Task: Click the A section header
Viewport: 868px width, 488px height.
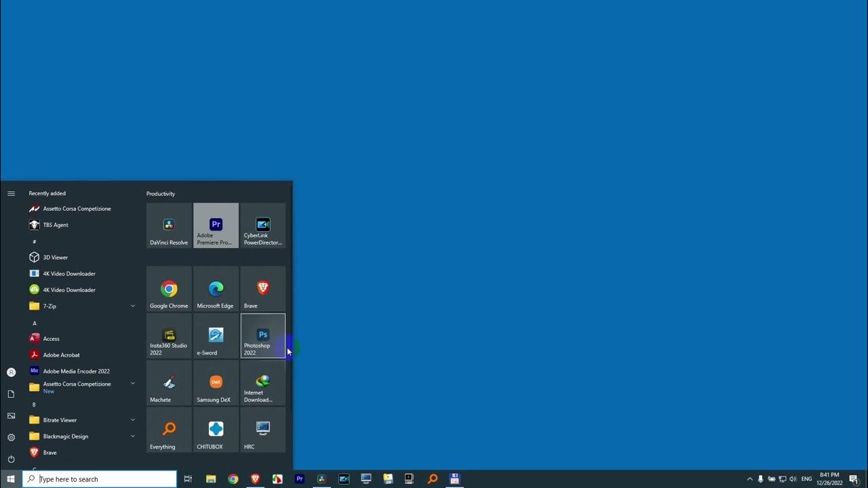Action: coord(35,323)
